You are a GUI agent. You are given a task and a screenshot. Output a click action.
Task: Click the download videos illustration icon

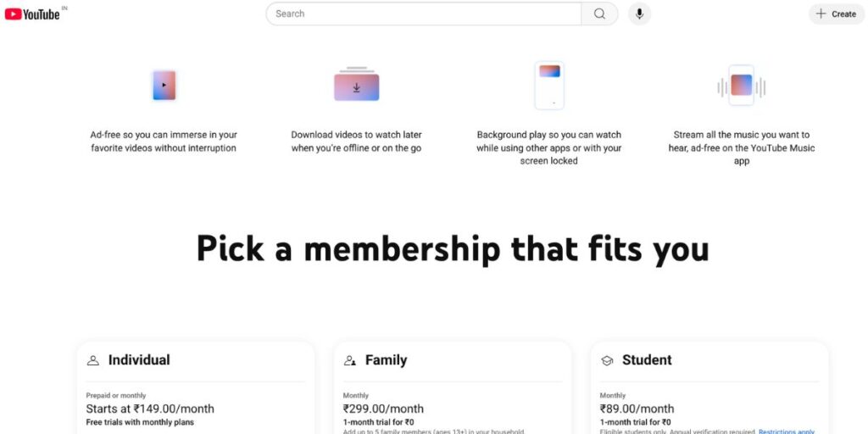(x=357, y=85)
